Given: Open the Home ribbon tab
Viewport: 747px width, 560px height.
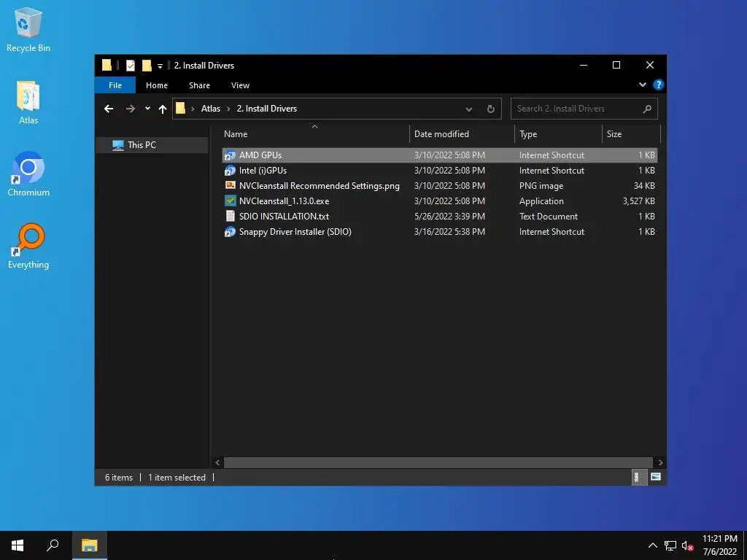Looking at the screenshot, I should click(157, 85).
